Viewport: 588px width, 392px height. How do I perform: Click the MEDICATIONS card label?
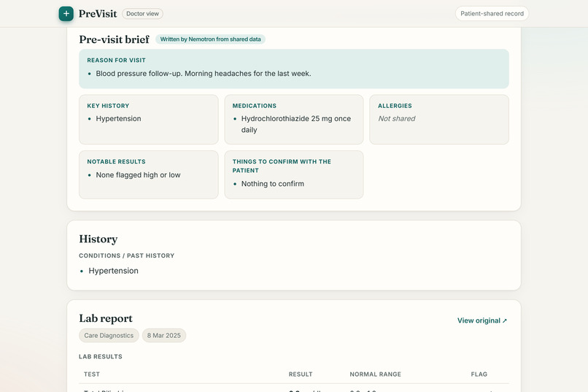point(255,106)
